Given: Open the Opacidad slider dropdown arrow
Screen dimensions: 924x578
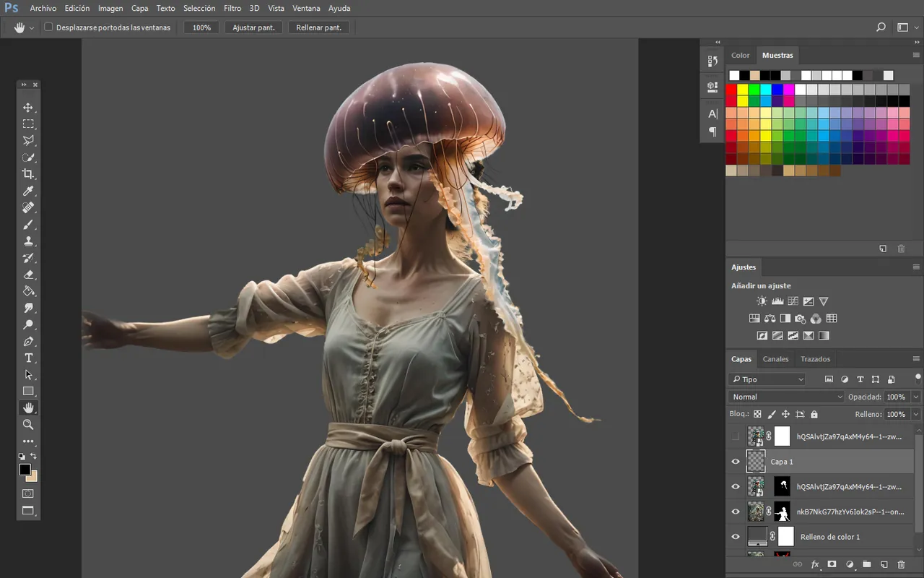Looking at the screenshot, I should pyautogui.click(x=916, y=397).
